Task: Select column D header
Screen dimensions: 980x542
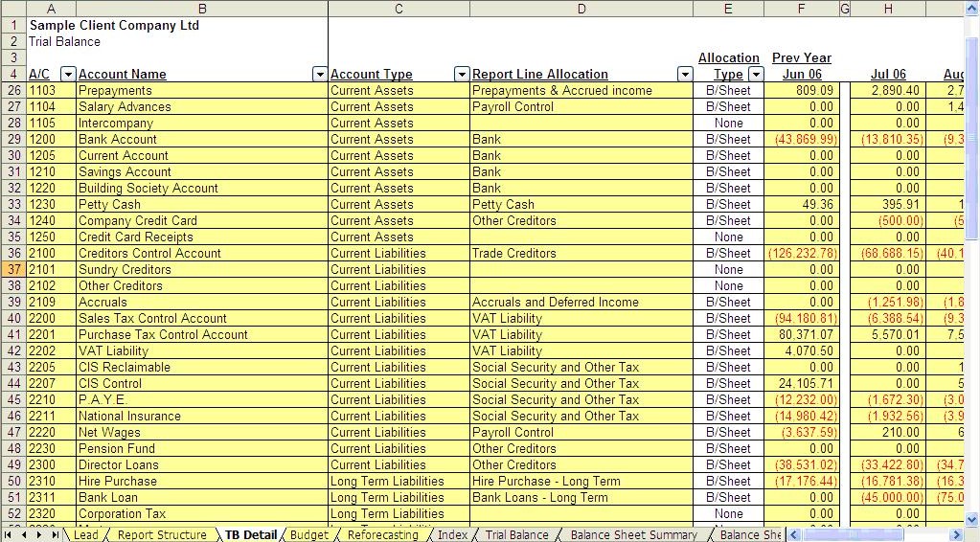Action: pyautogui.click(x=581, y=9)
